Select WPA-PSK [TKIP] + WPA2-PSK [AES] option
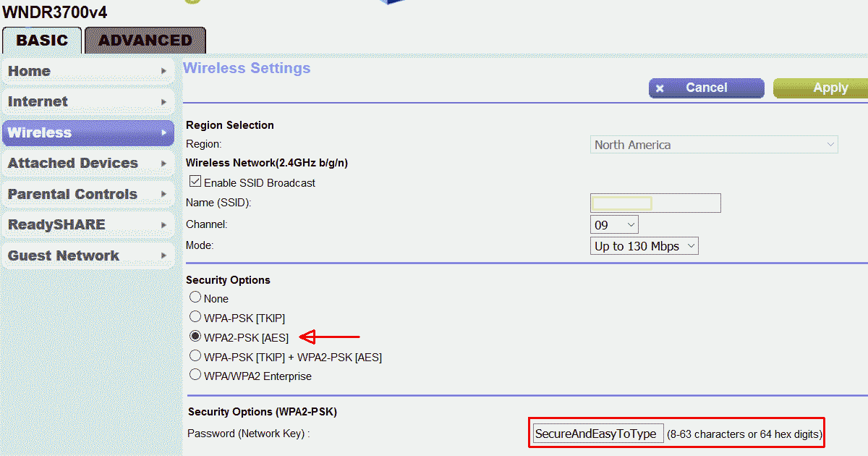Viewport: 868px width, 456px height. [x=195, y=356]
